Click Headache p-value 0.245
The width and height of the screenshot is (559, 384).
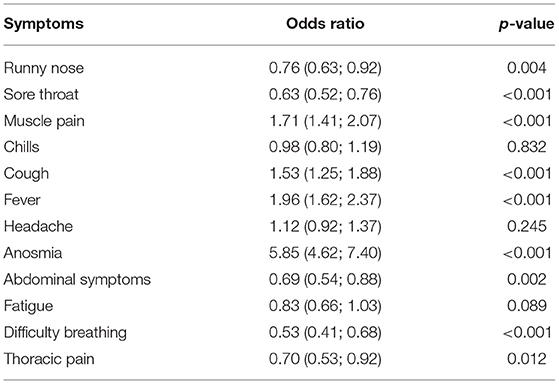(527, 226)
